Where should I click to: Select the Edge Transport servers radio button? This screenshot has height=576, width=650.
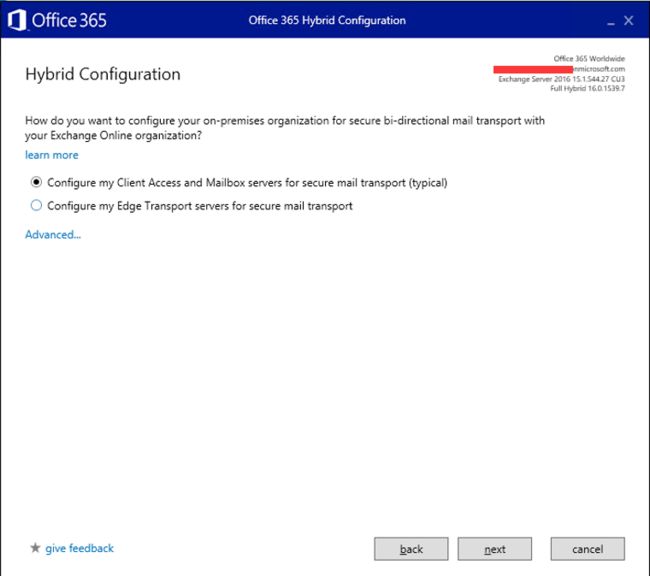[x=37, y=206]
